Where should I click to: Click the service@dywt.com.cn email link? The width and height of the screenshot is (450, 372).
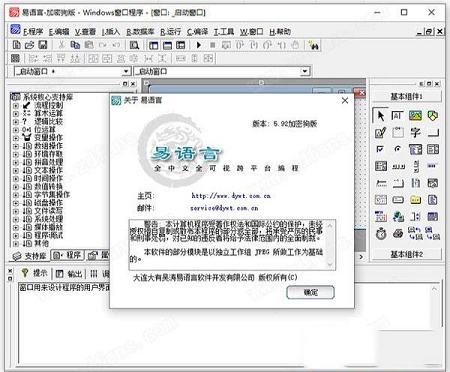pos(224,208)
